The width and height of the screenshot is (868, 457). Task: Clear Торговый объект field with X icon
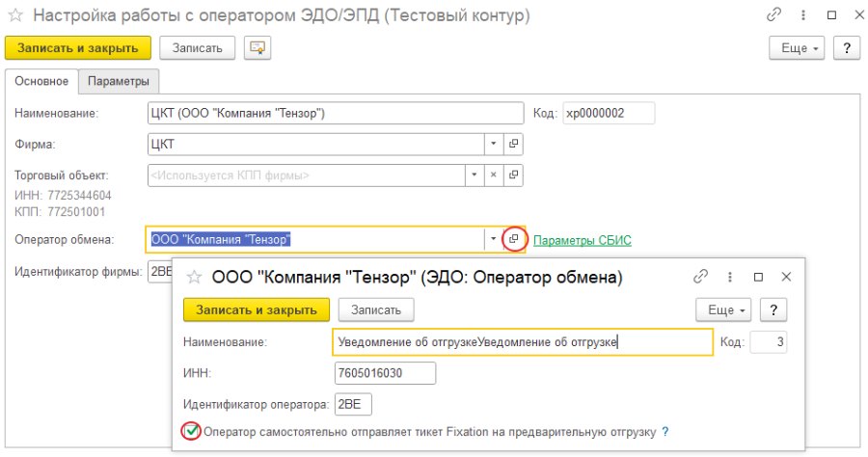click(493, 175)
